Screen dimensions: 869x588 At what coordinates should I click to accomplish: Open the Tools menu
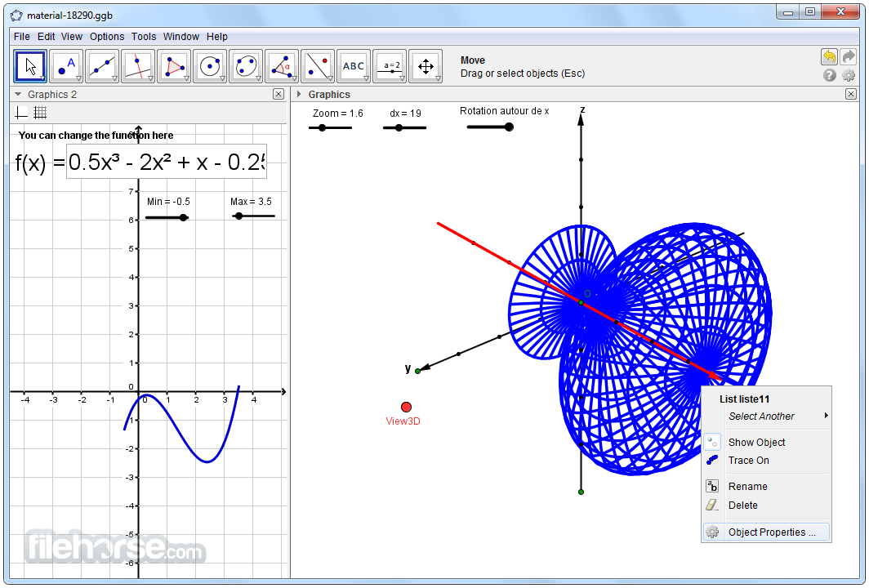click(144, 36)
